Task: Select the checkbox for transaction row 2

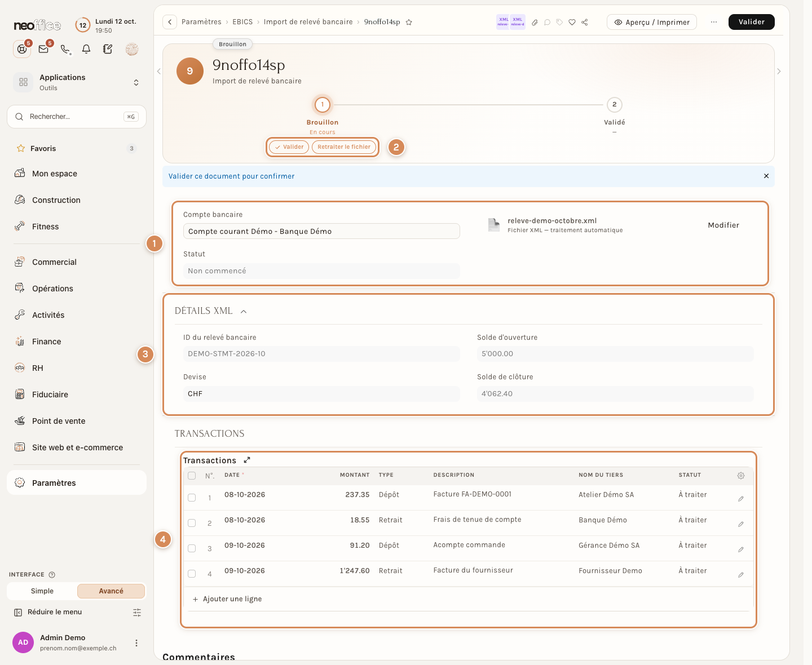Action: (192, 523)
